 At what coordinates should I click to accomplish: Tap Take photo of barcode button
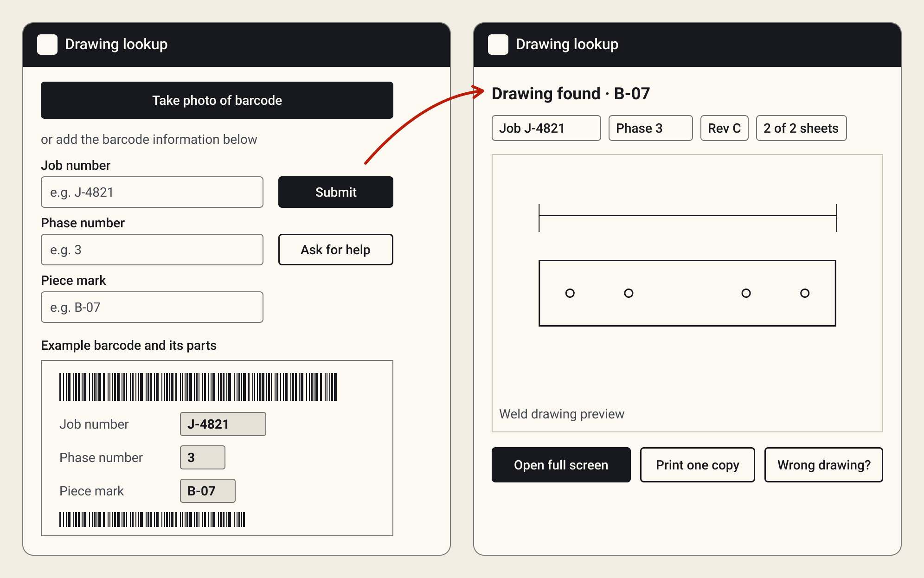(x=217, y=100)
